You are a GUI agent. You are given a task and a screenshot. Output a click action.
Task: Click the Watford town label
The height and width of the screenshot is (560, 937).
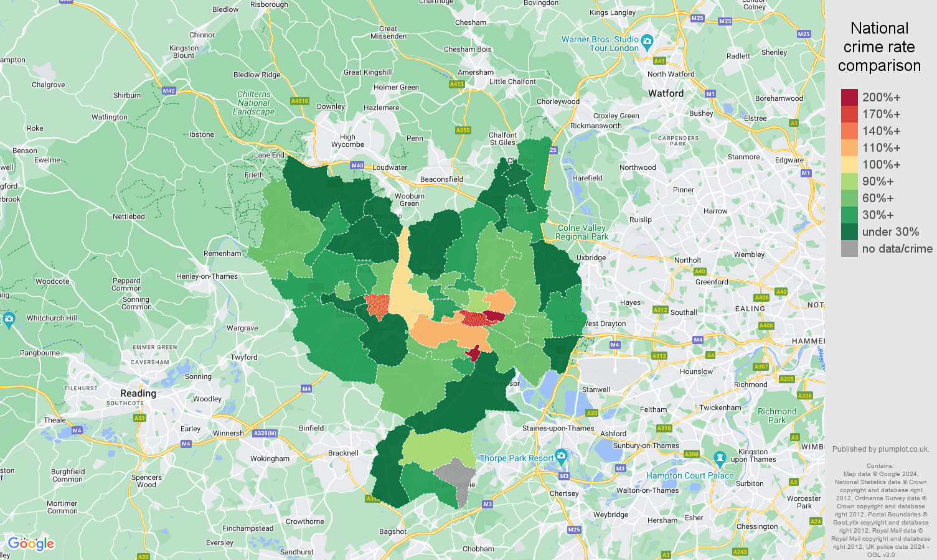pos(666,93)
